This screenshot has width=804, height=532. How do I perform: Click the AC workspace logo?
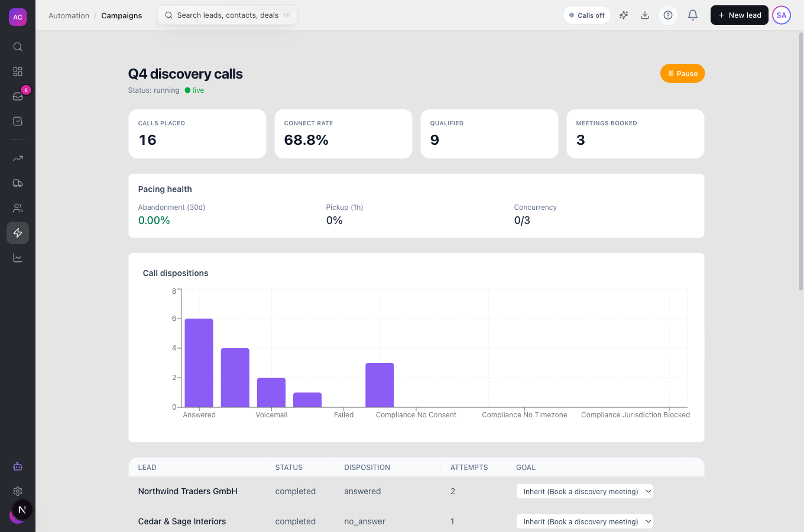click(18, 17)
